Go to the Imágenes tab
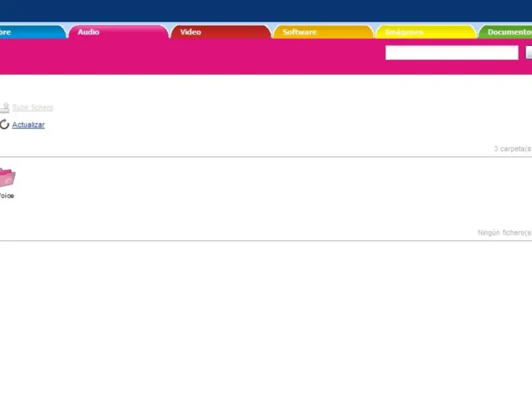 [426, 32]
